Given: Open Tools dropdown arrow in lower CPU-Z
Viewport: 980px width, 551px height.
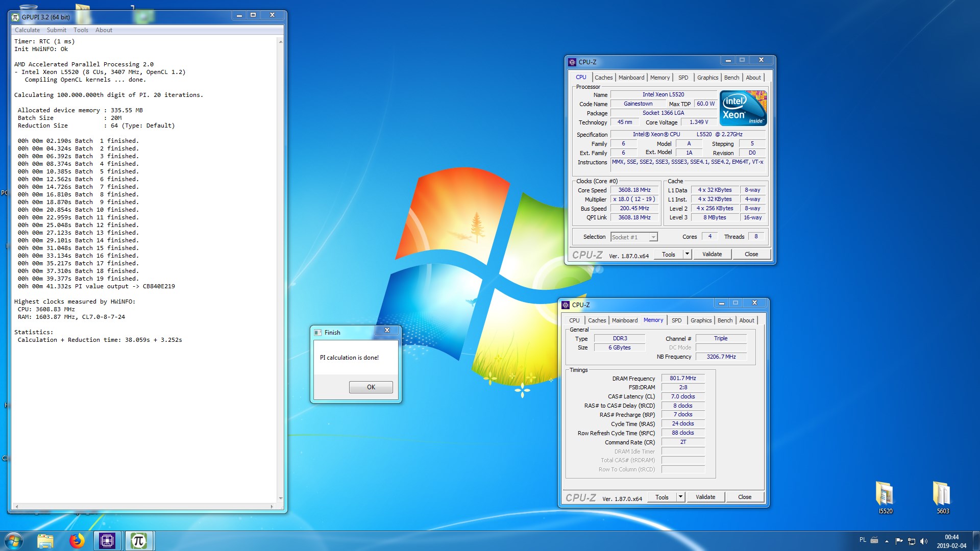Looking at the screenshot, I should click(680, 497).
